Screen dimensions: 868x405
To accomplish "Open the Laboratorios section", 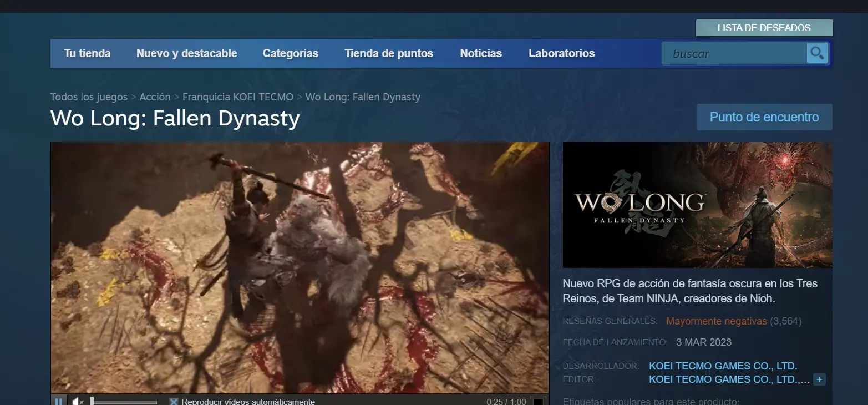I will (x=562, y=53).
